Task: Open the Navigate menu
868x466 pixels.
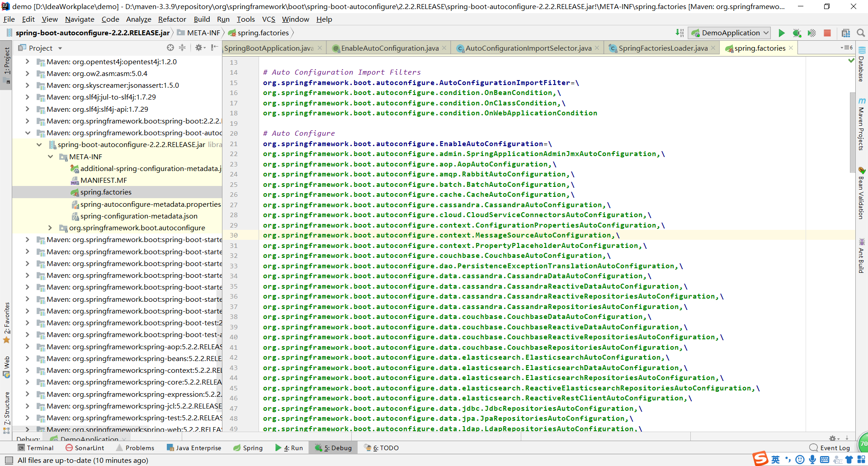Action: 80,19
